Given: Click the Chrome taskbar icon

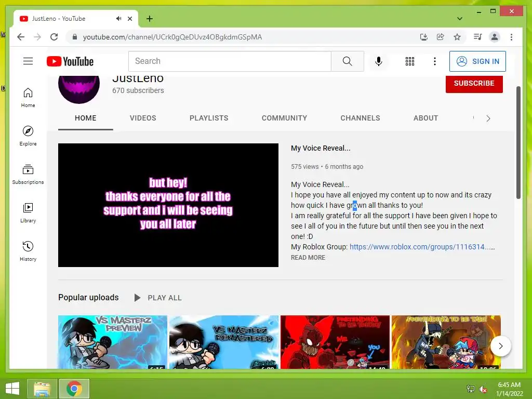Looking at the screenshot, I should pyautogui.click(x=74, y=389).
